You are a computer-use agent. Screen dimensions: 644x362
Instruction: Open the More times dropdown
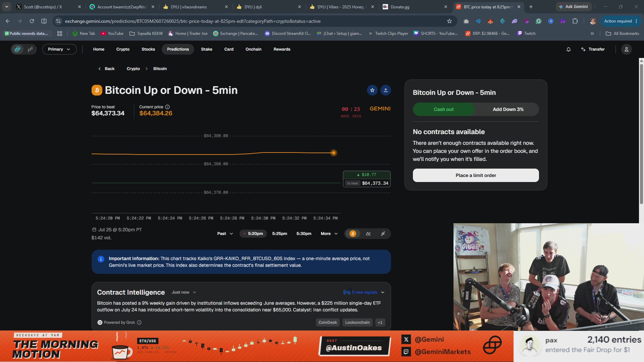coord(329,234)
